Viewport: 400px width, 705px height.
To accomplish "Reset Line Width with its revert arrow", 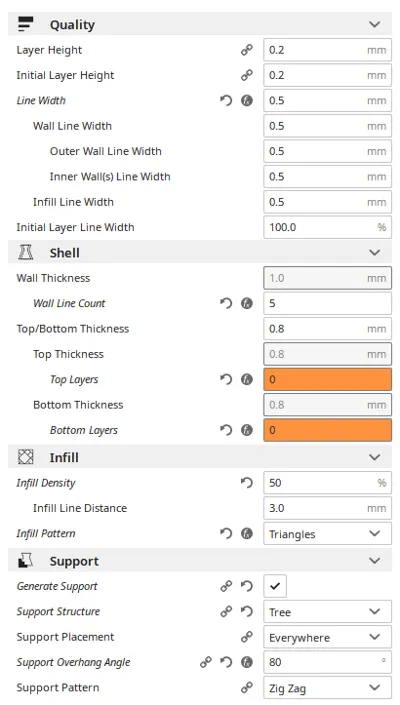I will 226,100.
